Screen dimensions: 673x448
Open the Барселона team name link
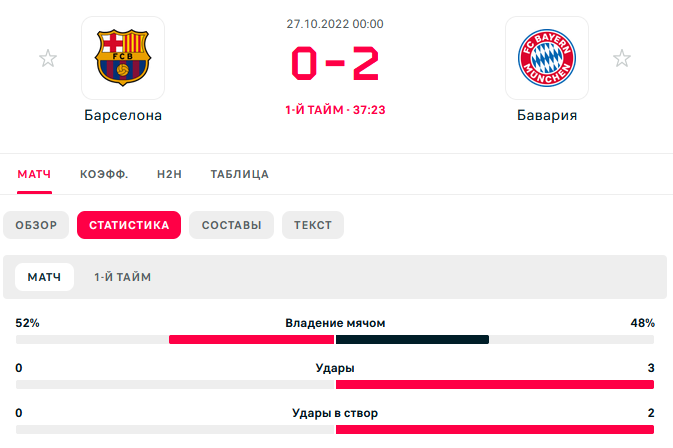tap(123, 115)
